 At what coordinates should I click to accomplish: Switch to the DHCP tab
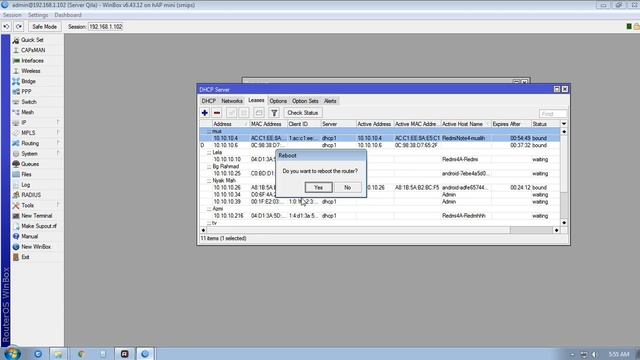pyautogui.click(x=209, y=101)
